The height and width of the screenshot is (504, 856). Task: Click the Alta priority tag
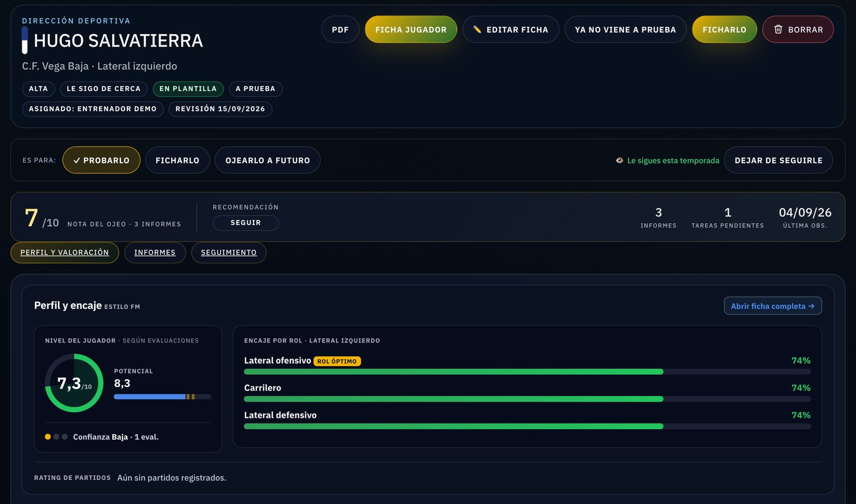(39, 89)
